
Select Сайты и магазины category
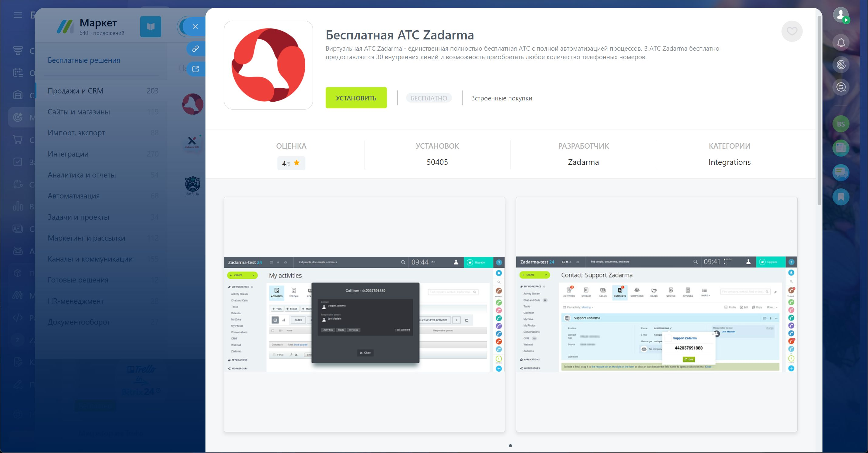(x=103, y=112)
